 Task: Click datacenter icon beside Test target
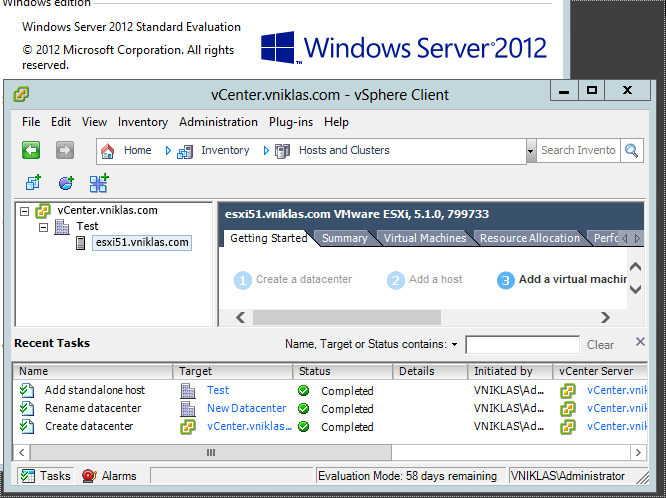188,390
